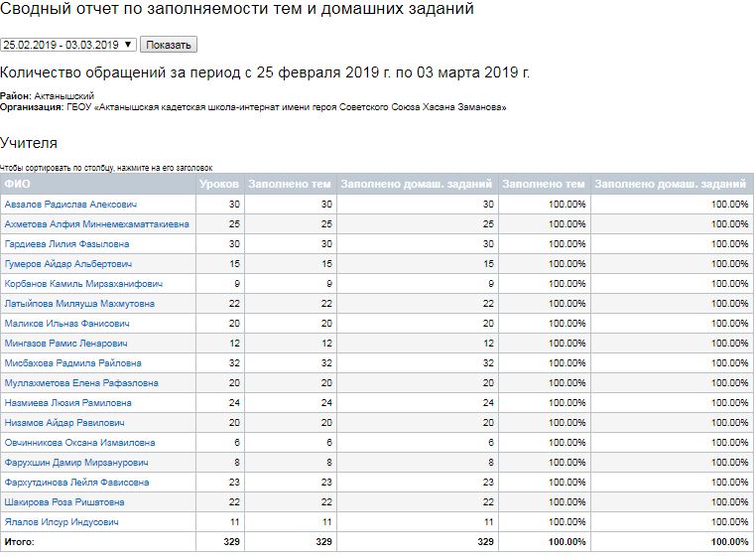
Task: Open Гумеров Айдар Альбертович entry
Action: [x=68, y=264]
